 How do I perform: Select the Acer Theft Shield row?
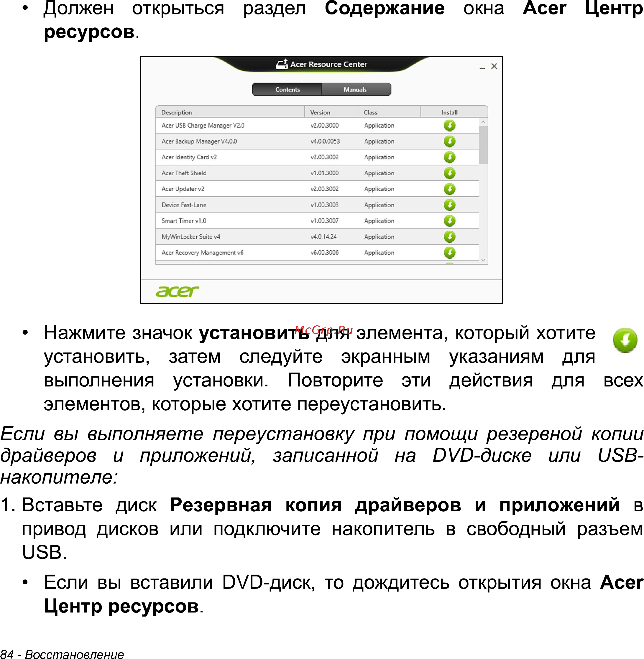(x=317, y=173)
